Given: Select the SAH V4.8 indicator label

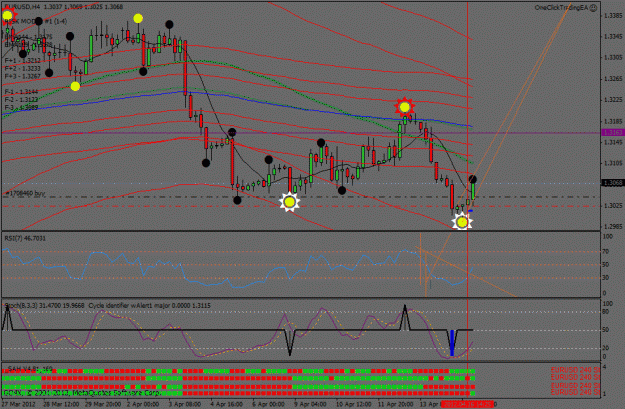Looking at the screenshot, I should [x=30, y=368].
